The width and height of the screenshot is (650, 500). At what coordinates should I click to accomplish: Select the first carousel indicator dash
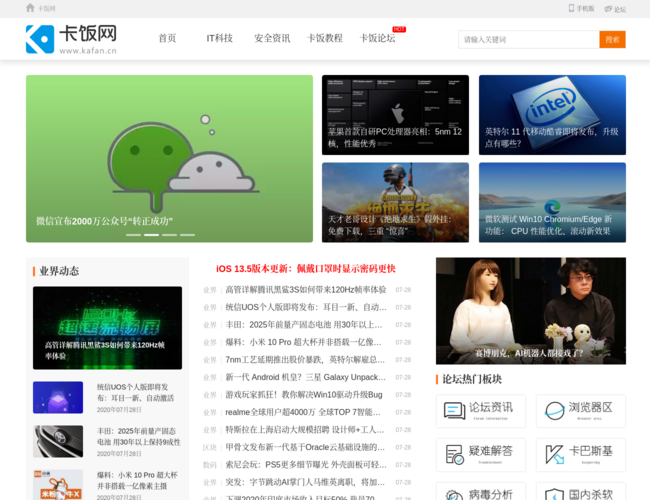coord(133,235)
